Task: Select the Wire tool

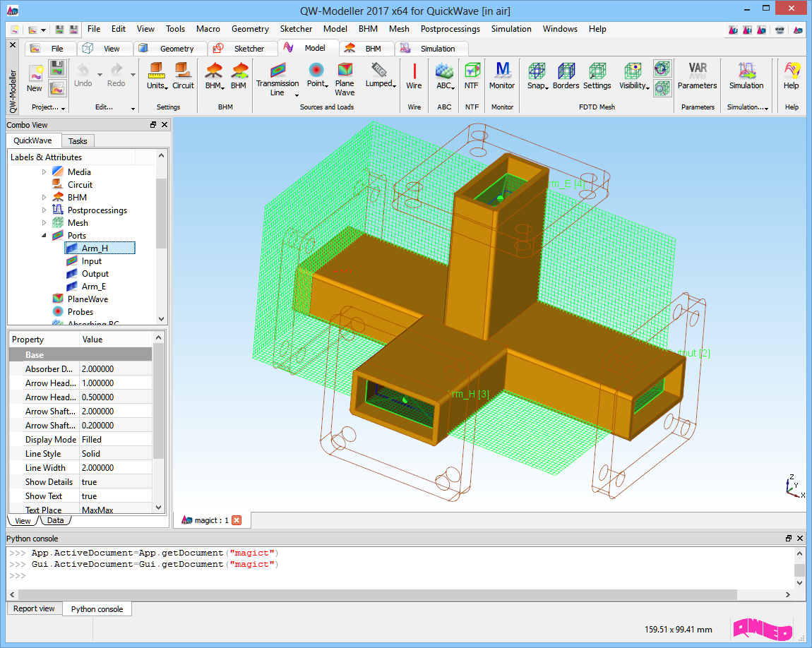Action: pyautogui.click(x=414, y=76)
